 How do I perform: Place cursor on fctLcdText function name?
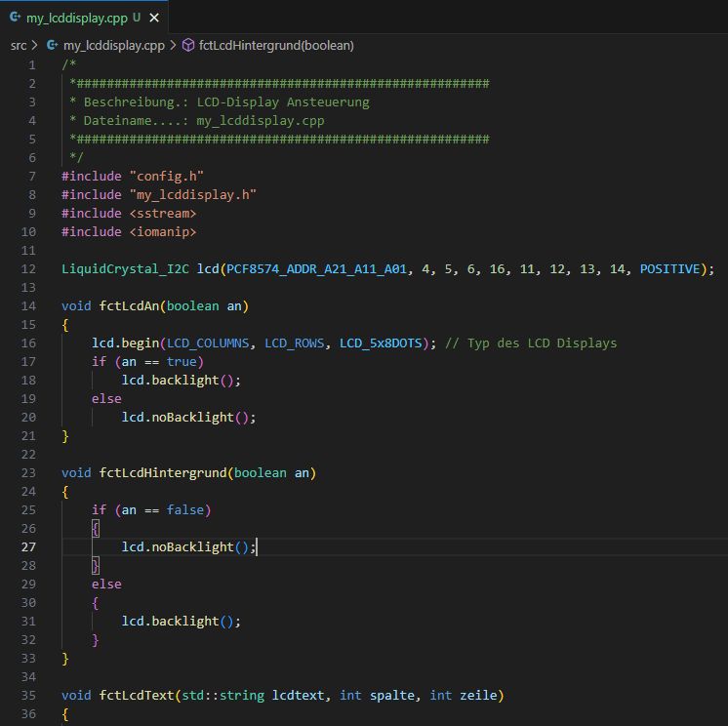[137, 695]
